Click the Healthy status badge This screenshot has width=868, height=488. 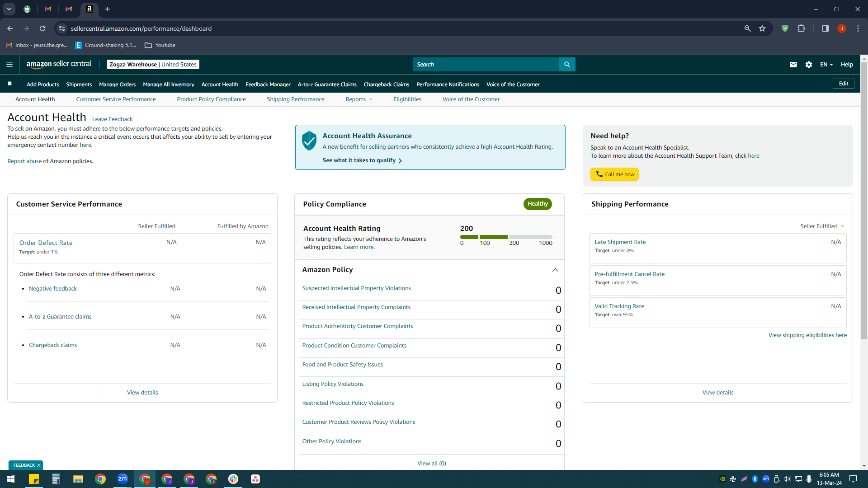538,204
